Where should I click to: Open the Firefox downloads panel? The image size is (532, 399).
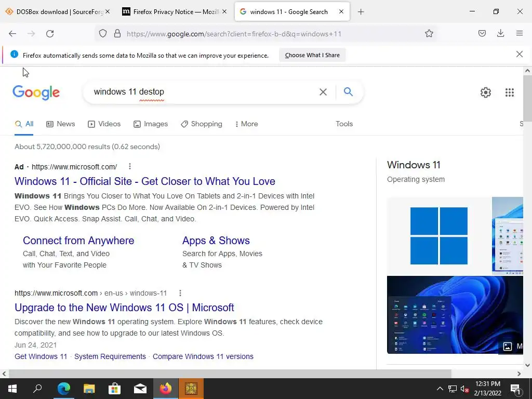coord(500,34)
